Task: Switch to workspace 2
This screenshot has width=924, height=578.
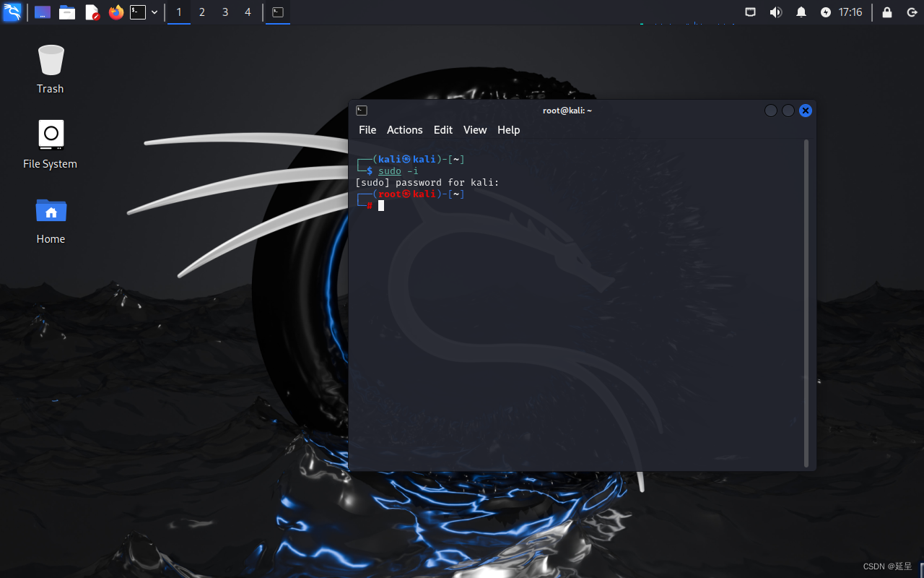Action: pyautogui.click(x=202, y=12)
